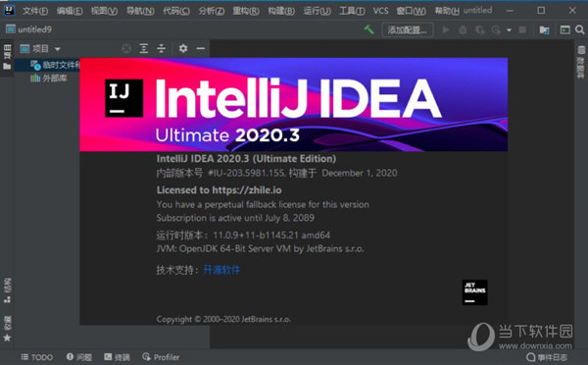Hide the Project panel with the minus icon
588x365 pixels.
click(201, 48)
